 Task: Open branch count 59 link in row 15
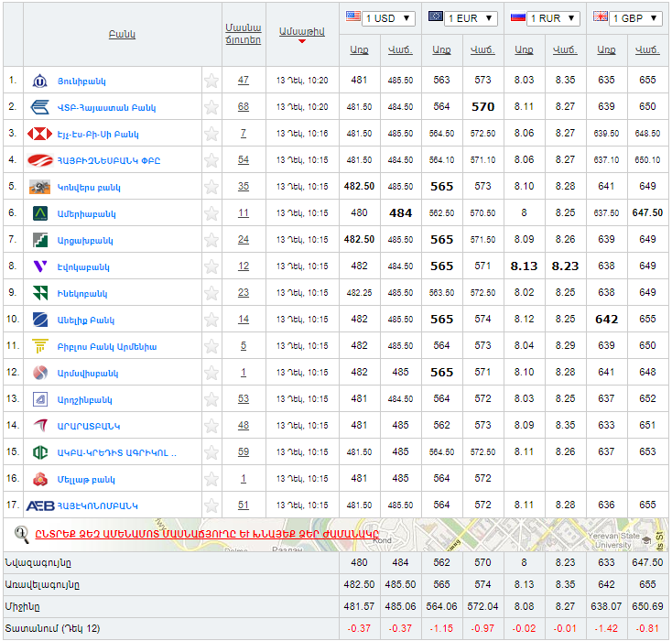pos(244,452)
